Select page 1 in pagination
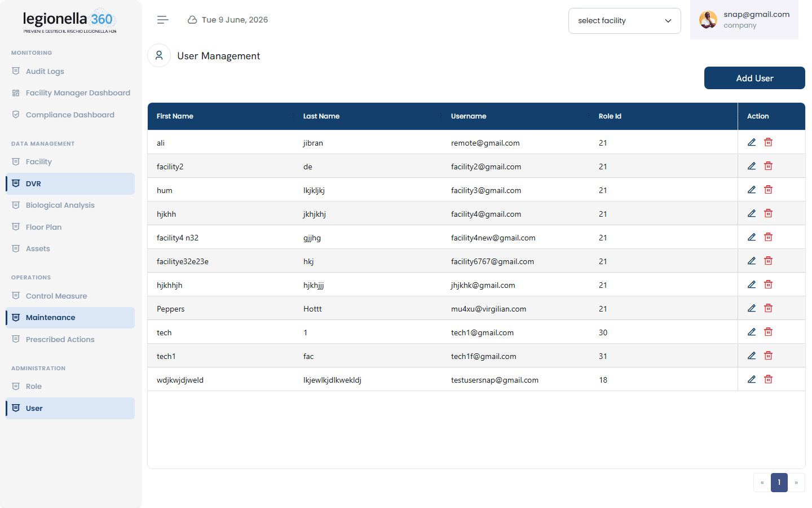 (x=779, y=483)
